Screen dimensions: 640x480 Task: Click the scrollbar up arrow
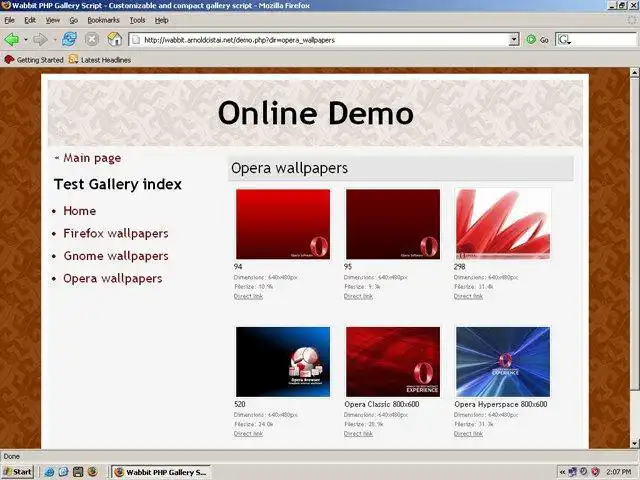click(634, 73)
